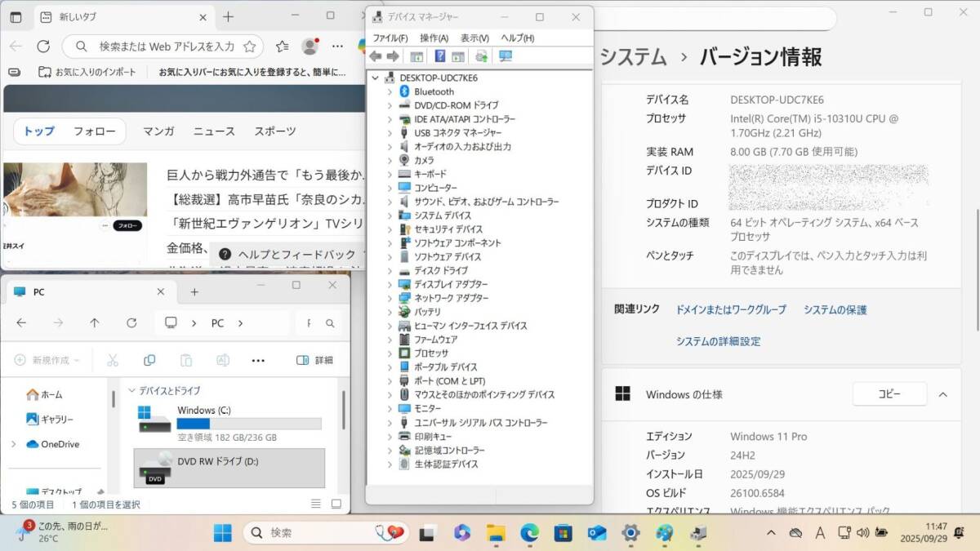The height and width of the screenshot is (551, 980).
Task: Open File Explorer see more options icon
Action: (x=258, y=360)
